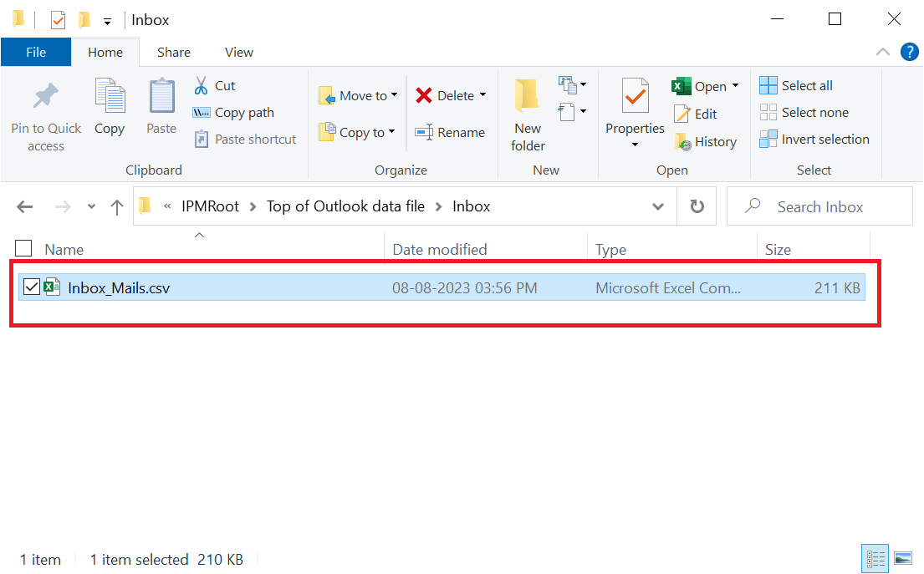Click the red Delete X icon
924x574 pixels.
tap(424, 95)
